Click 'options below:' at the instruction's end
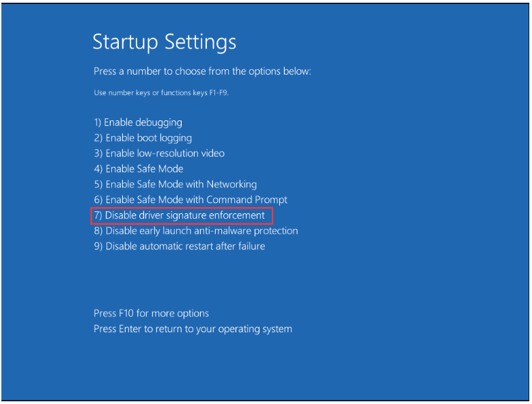 point(281,72)
